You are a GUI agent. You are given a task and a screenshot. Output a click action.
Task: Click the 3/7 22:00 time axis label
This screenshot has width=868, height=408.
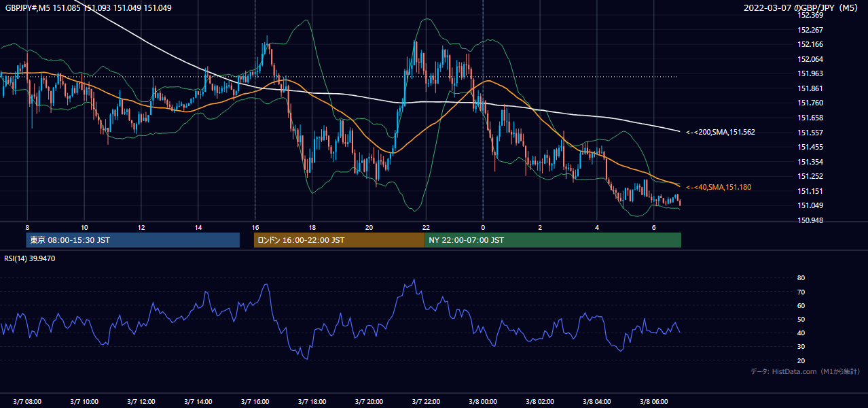426,401
